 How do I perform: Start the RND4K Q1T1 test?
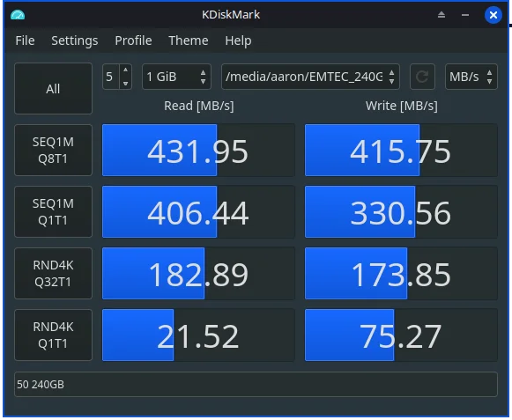[x=53, y=335]
